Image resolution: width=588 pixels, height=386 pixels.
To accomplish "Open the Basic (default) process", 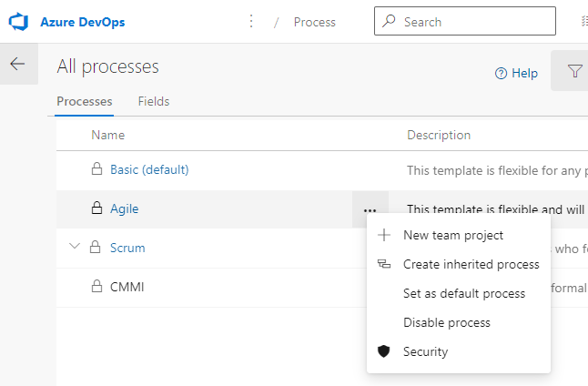I will 149,169.
